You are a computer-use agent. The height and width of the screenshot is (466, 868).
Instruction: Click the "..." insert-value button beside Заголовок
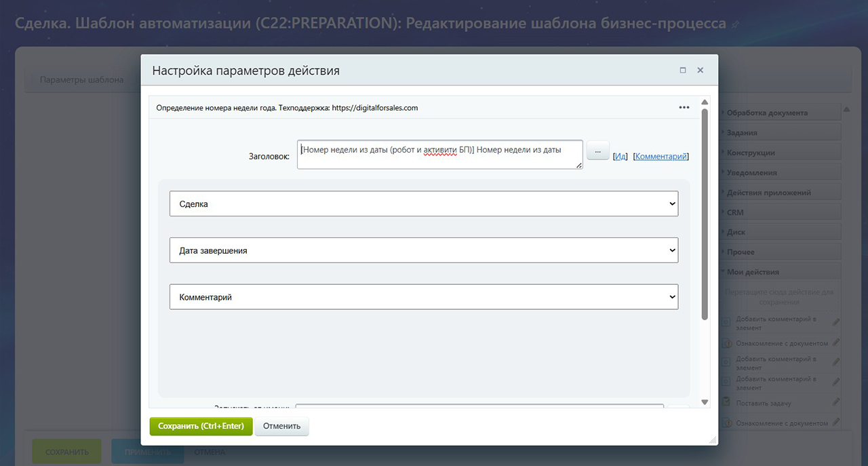(x=597, y=151)
